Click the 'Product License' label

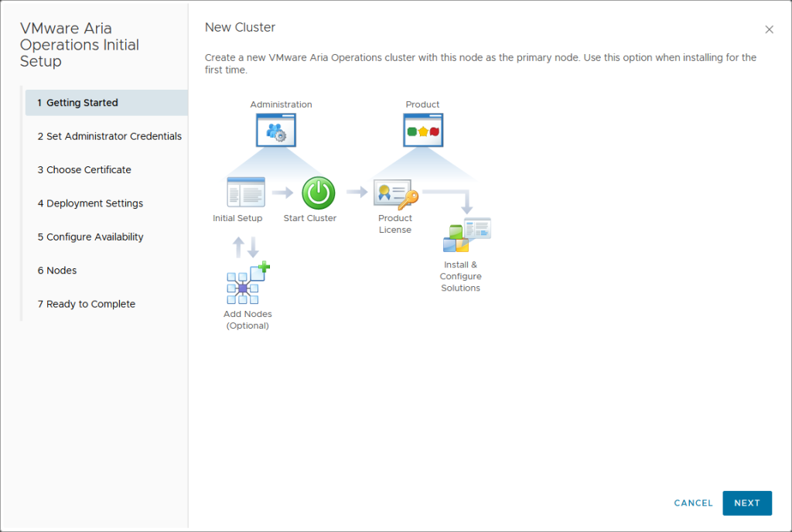coord(395,223)
